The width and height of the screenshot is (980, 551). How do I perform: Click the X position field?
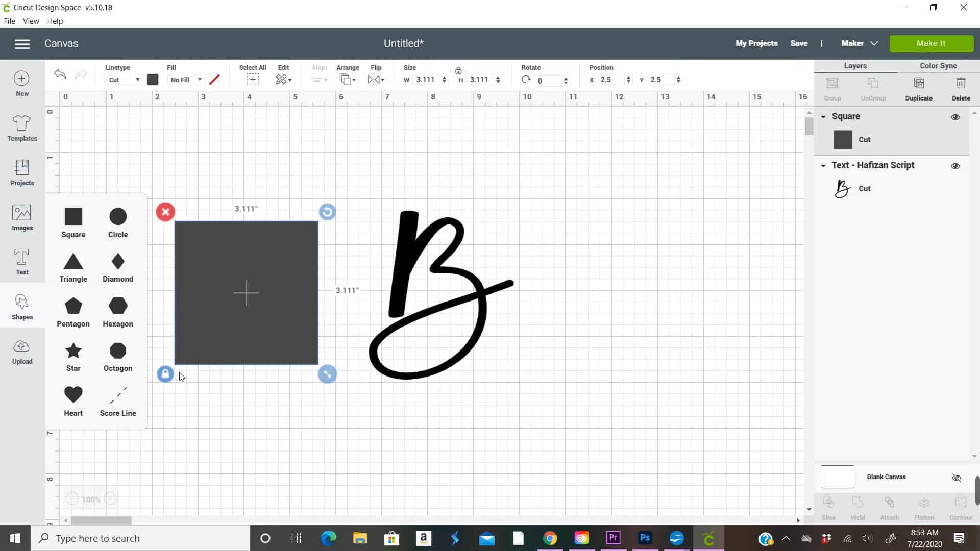(x=611, y=80)
